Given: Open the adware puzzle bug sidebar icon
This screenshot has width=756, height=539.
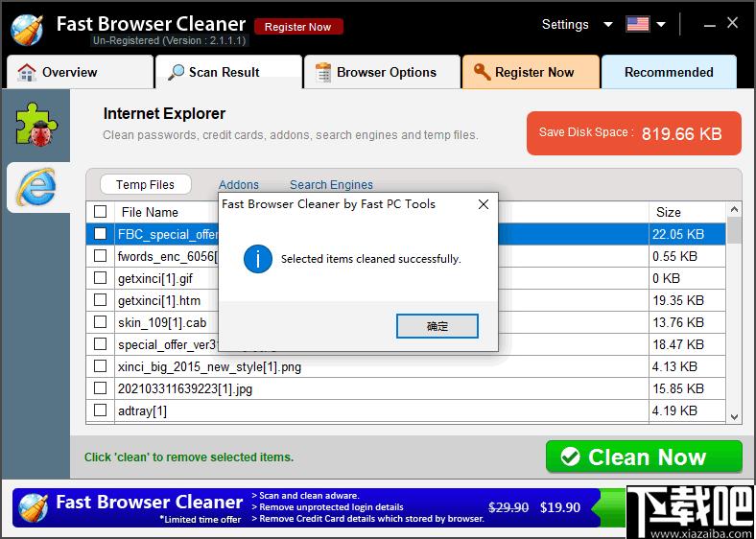Looking at the screenshot, I should (36, 125).
